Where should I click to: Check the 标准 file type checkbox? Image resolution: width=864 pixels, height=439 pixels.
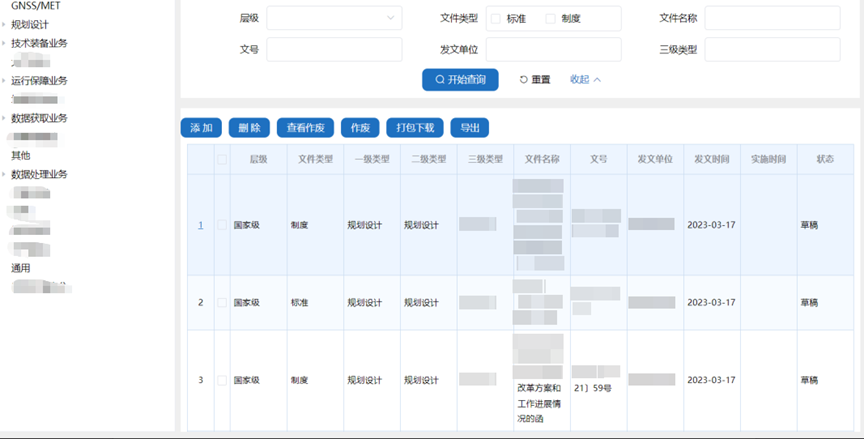tap(496, 18)
